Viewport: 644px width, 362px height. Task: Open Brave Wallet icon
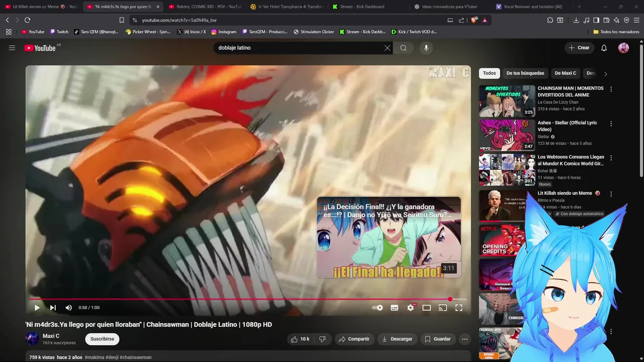(x=606, y=20)
